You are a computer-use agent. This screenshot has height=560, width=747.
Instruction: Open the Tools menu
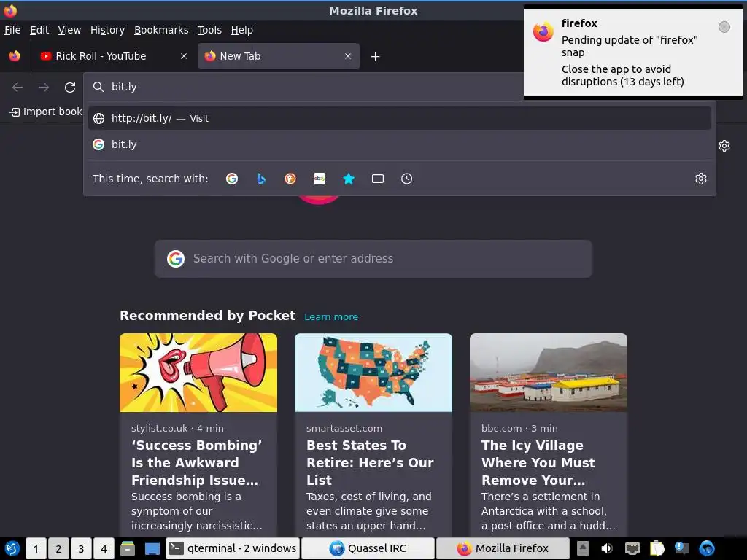[209, 30]
